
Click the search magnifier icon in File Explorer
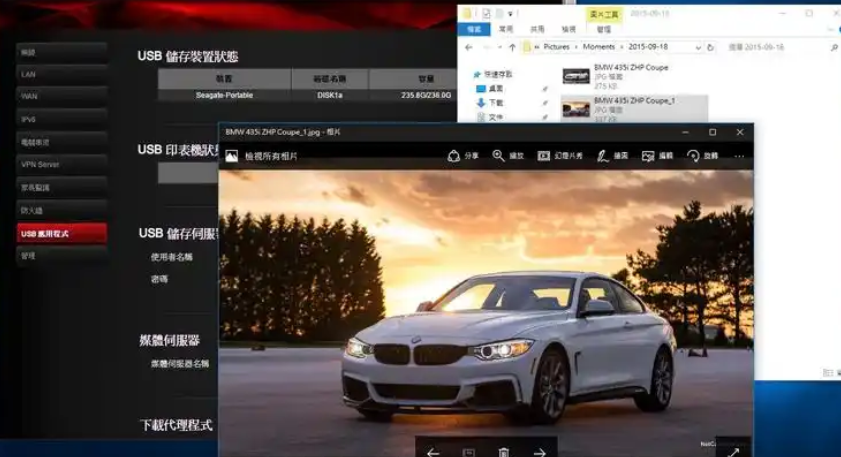click(834, 47)
